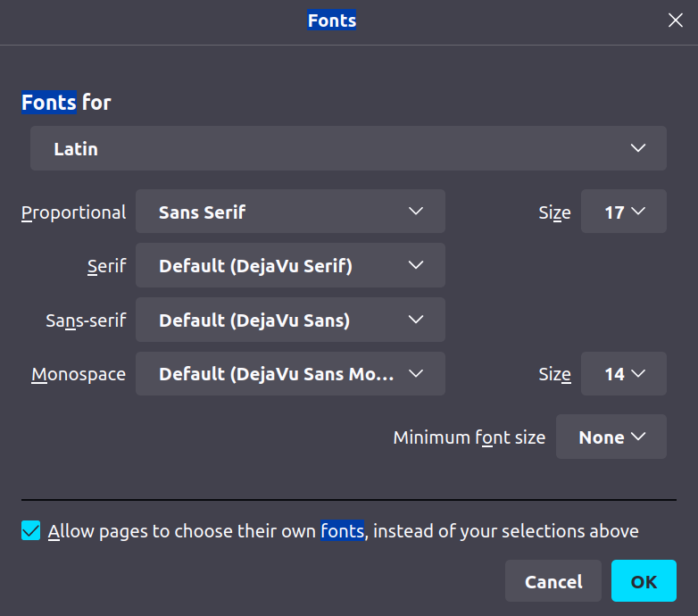Click the Minimum font size label
Screen dimensions: 698x616
[x=469, y=437]
